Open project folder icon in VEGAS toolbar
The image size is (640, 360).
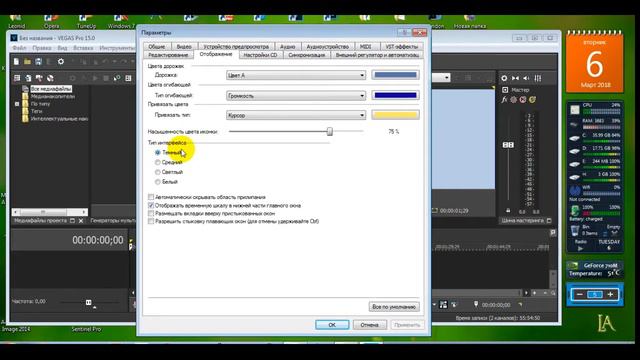(27, 62)
